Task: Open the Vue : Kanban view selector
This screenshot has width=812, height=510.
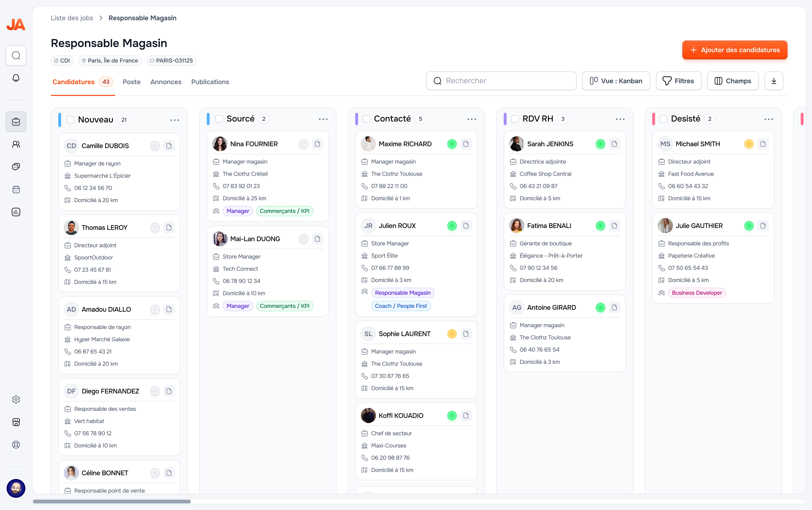Action: click(616, 81)
